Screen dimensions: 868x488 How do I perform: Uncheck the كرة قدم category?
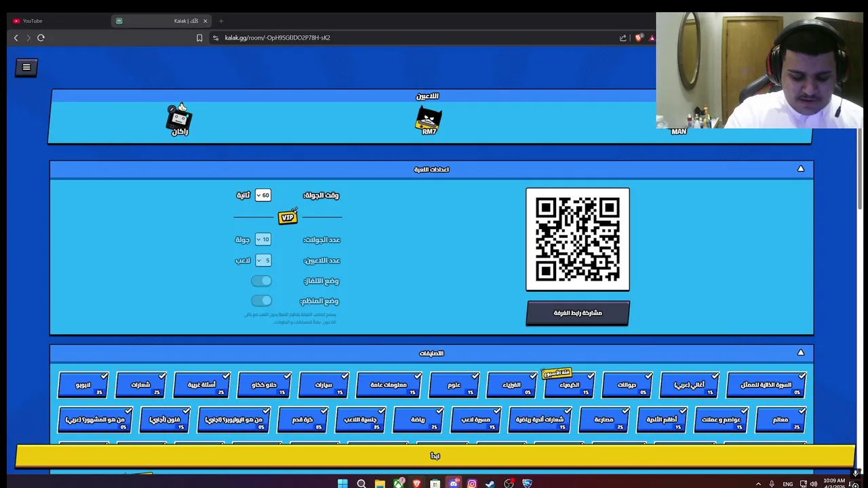coord(302,420)
